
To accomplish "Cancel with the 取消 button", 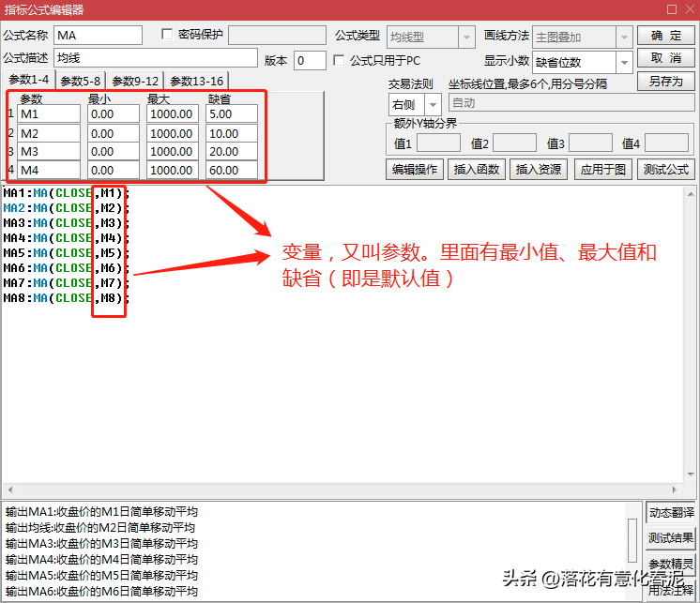I will [x=665, y=58].
